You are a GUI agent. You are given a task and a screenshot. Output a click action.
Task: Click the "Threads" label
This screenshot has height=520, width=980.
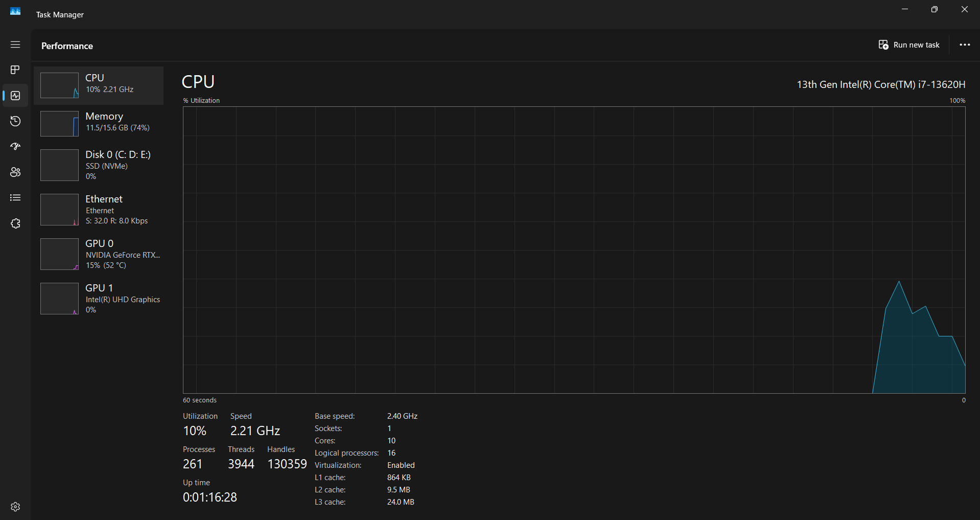241,449
